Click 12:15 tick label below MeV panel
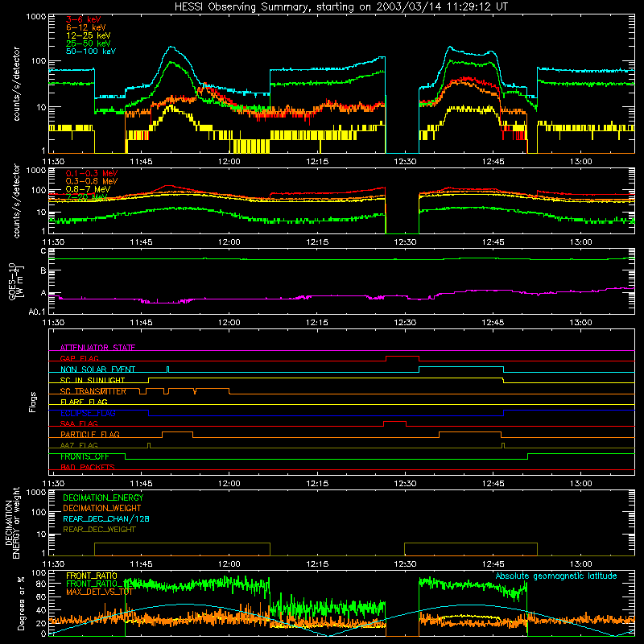The image size is (644, 644). click(x=317, y=242)
